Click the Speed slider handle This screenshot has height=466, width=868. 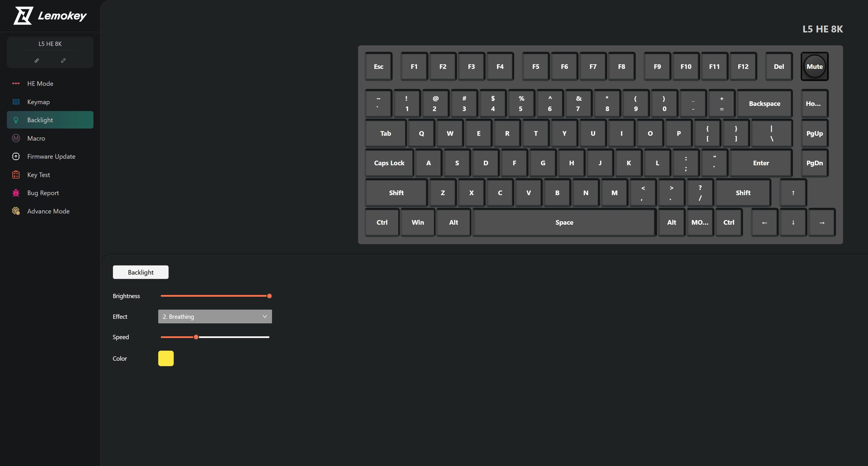click(x=196, y=337)
